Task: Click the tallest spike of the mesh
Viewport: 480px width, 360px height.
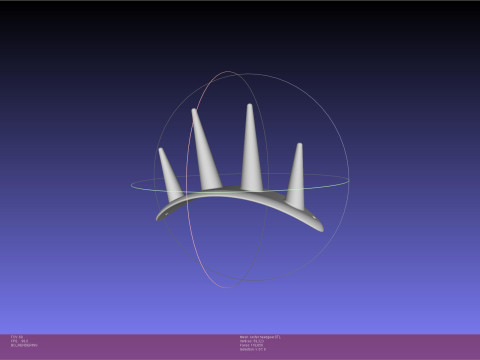Action: [251, 147]
